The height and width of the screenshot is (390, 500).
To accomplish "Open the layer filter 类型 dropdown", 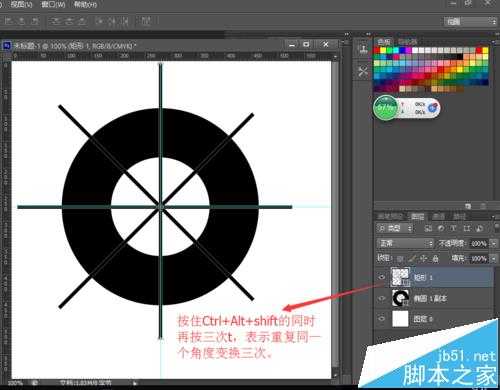I will [395, 228].
